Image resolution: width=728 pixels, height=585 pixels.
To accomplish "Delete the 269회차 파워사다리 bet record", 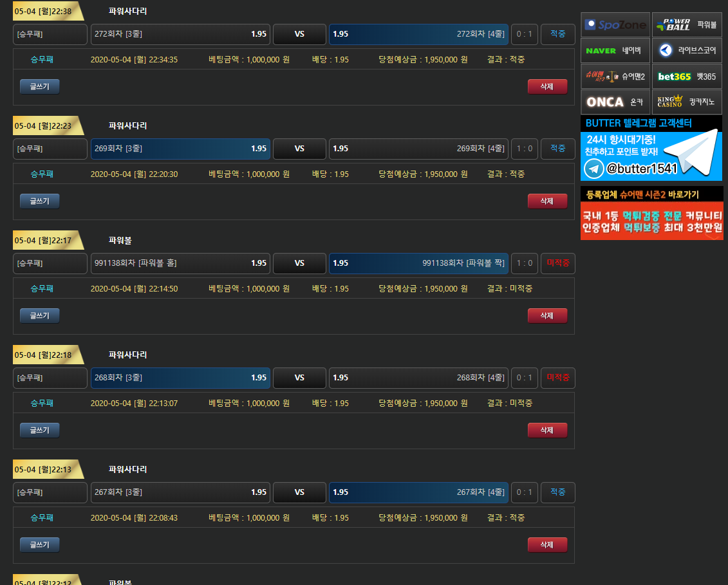I will click(547, 201).
